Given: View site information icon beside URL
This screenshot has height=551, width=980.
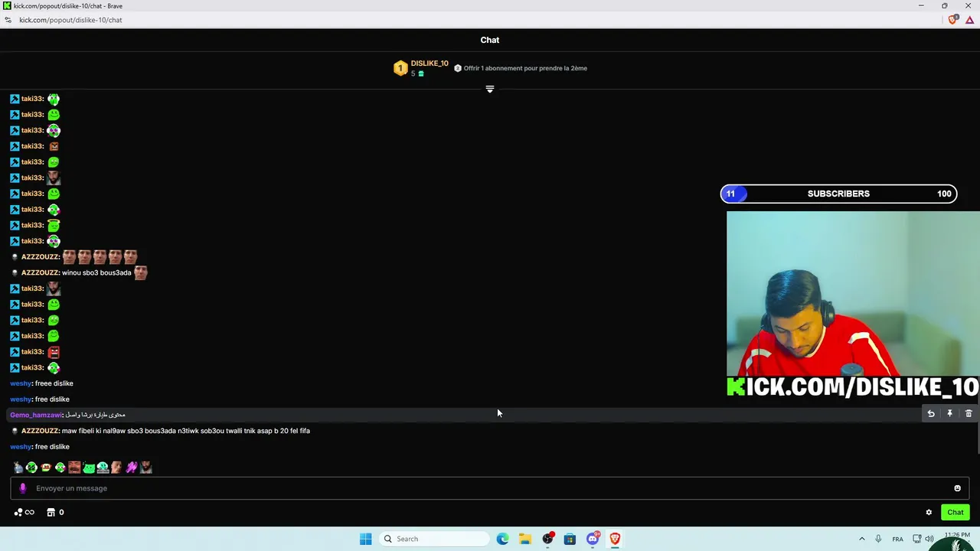Looking at the screenshot, I should click(x=8, y=20).
